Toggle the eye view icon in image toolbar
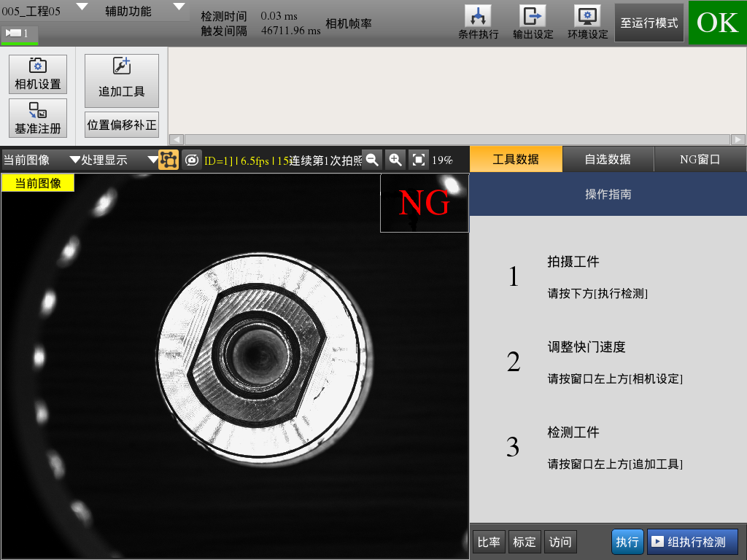The image size is (747, 560). click(x=192, y=160)
